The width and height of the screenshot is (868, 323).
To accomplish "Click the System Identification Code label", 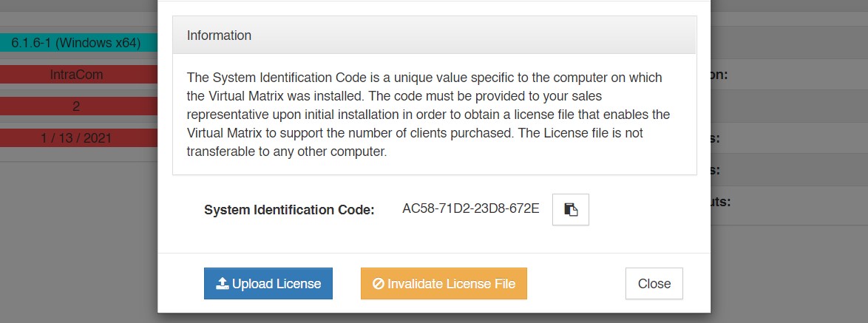I will [x=289, y=210].
